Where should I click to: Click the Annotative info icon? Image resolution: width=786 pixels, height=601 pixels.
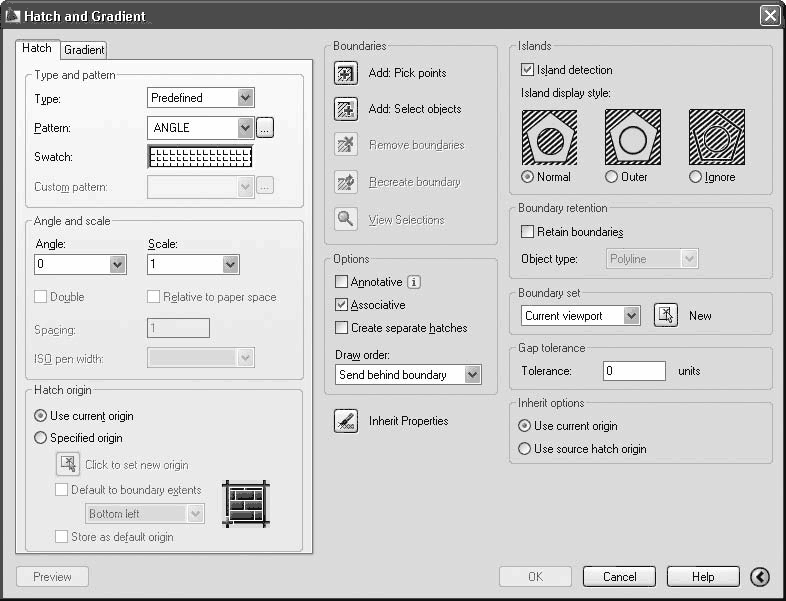click(414, 282)
